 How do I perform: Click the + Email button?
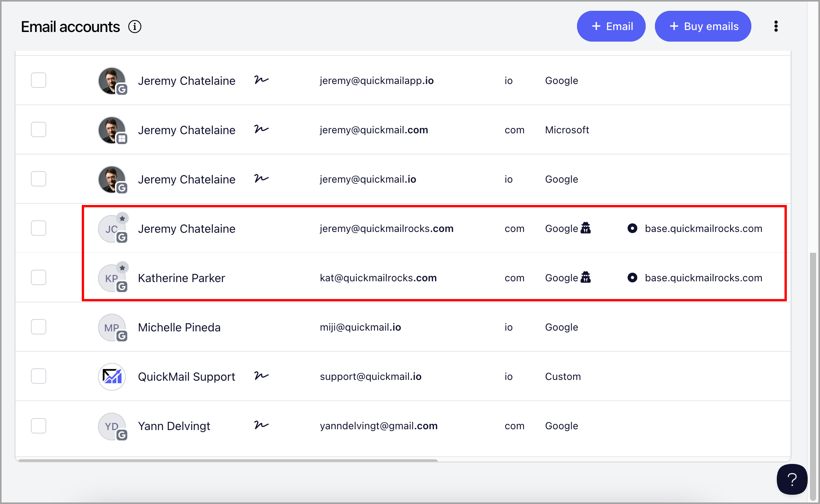coord(611,26)
